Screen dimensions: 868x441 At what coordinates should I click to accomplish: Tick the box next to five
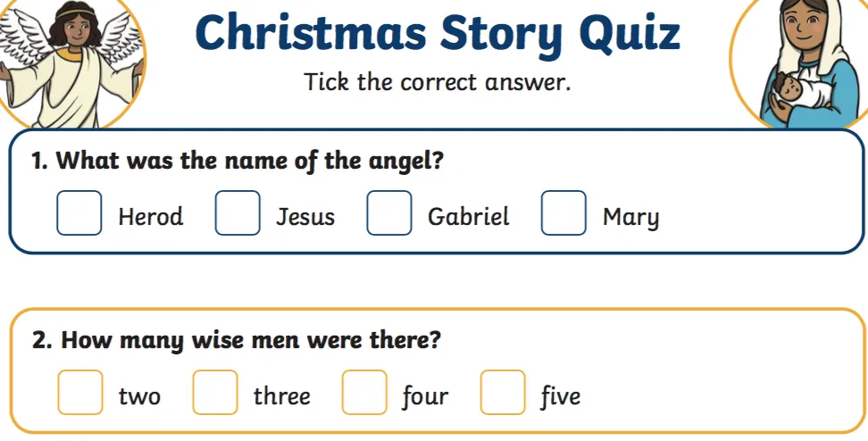[503, 393]
